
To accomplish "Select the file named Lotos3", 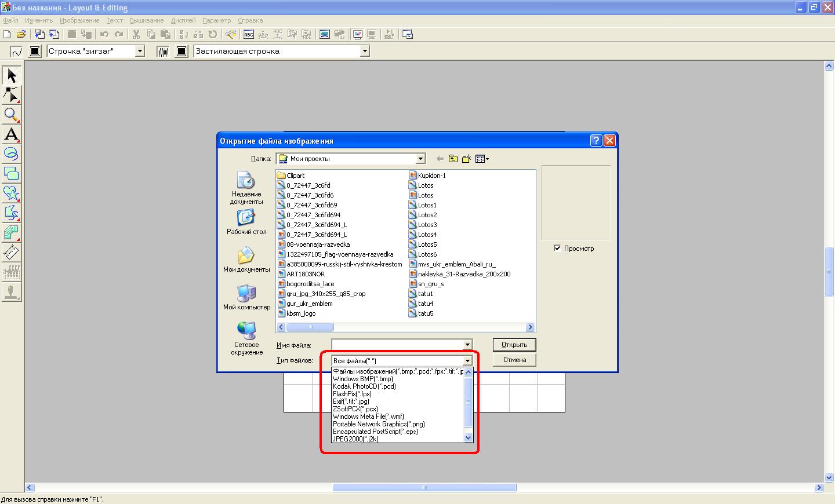I will [x=427, y=225].
